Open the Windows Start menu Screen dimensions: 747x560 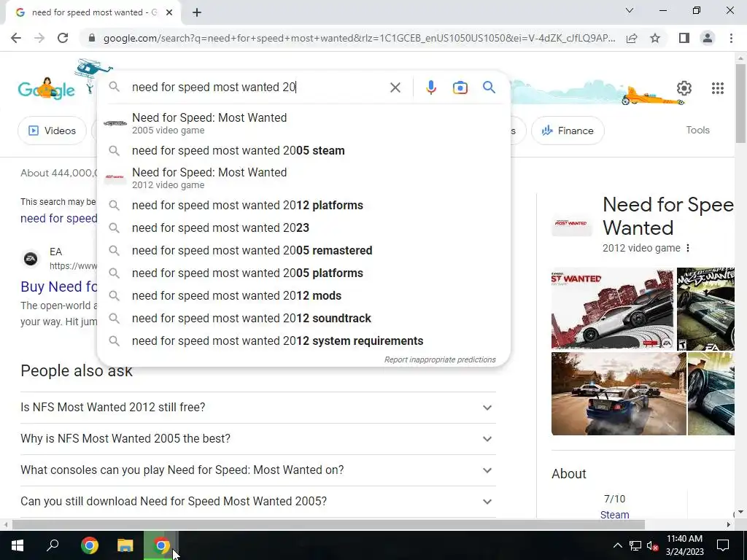[18, 545]
